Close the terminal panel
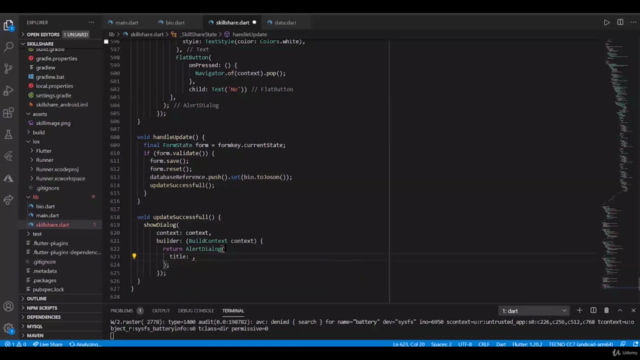Screen dimensions: 640x360 [633, 311]
